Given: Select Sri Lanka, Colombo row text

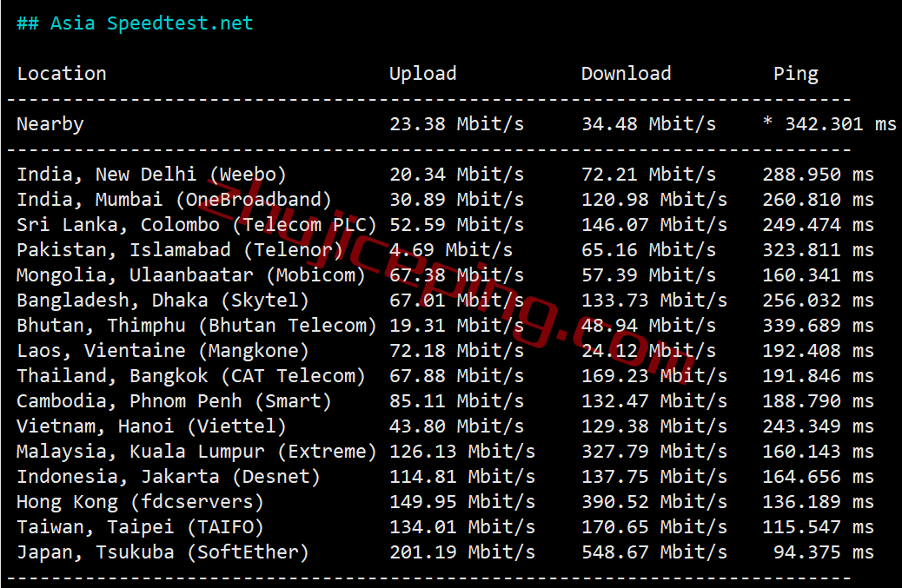Looking at the screenshot, I should click(196, 225).
